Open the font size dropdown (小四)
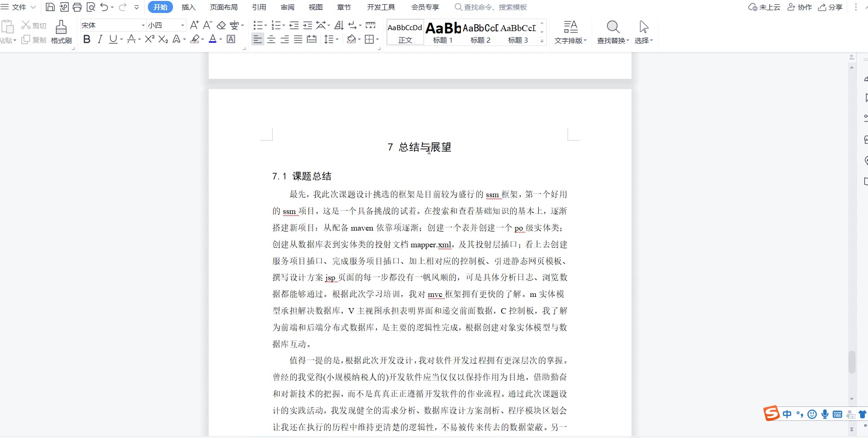This screenshot has width=868, height=438. 183,25
